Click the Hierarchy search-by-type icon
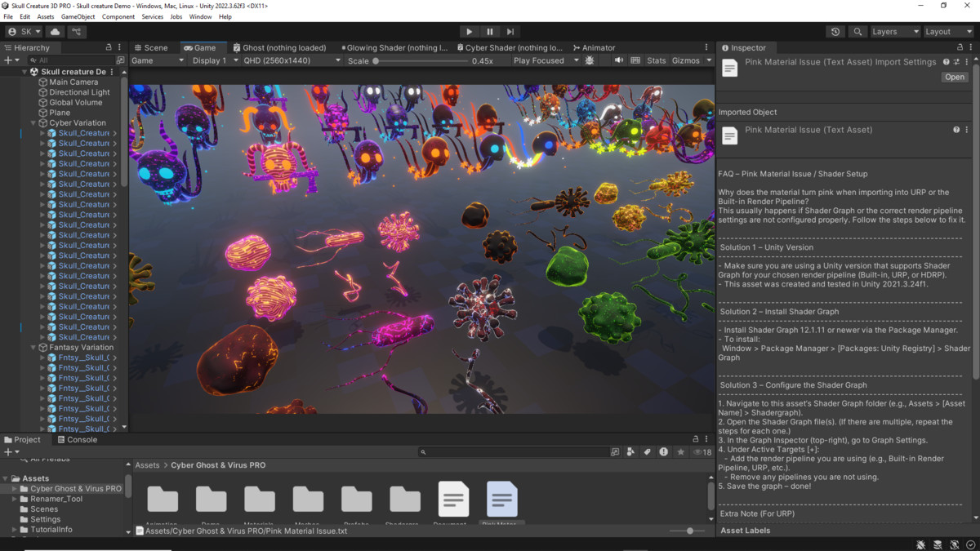This screenshot has width=980, height=551. [120, 60]
